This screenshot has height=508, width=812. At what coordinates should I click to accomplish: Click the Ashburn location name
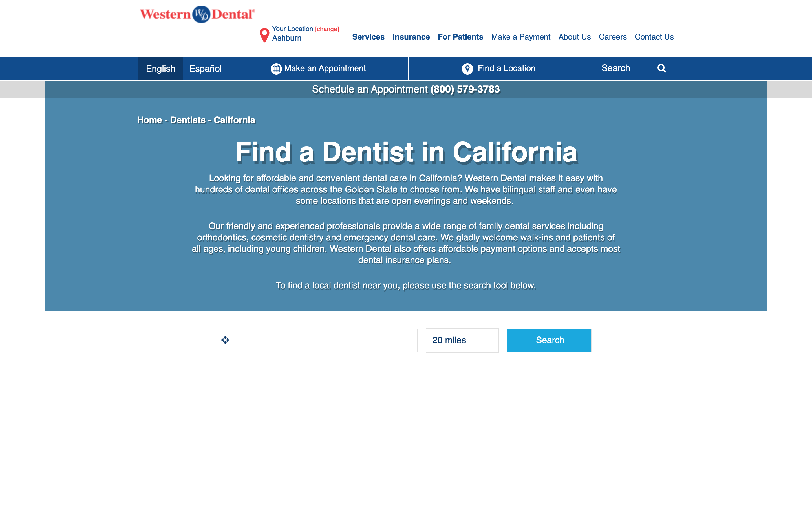point(286,38)
